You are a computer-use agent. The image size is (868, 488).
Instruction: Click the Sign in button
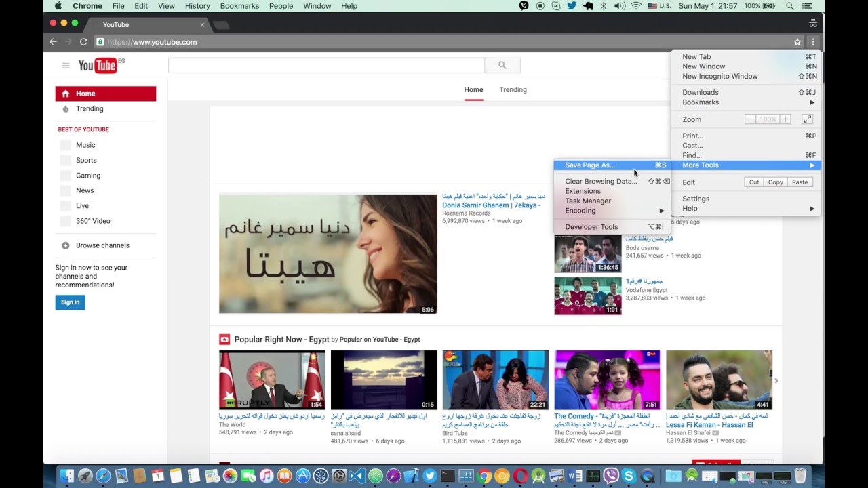coord(70,302)
